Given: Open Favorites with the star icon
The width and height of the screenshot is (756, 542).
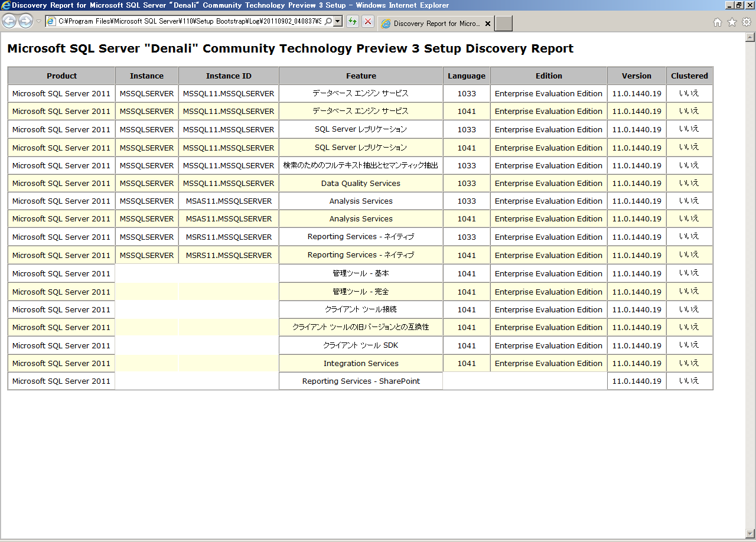Looking at the screenshot, I should (732, 22).
